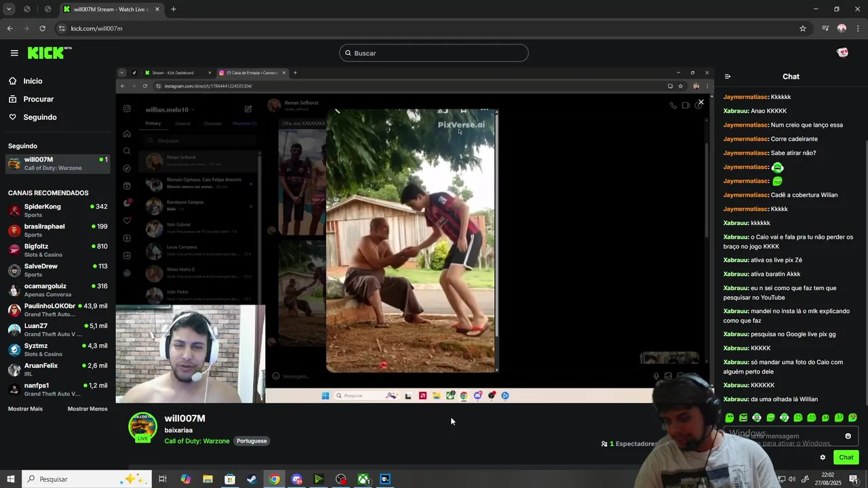
Task: Open Xbox app from the taskbar
Action: point(363,479)
